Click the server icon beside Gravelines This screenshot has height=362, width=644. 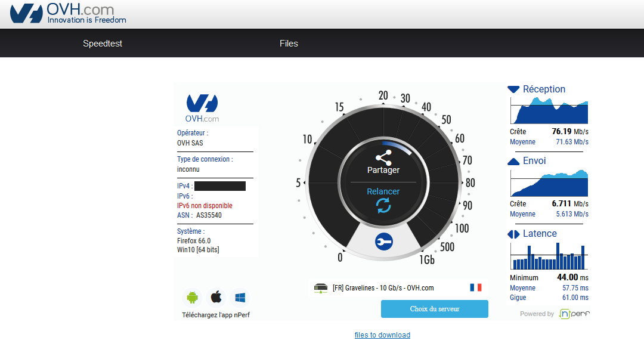pyautogui.click(x=321, y=288)
